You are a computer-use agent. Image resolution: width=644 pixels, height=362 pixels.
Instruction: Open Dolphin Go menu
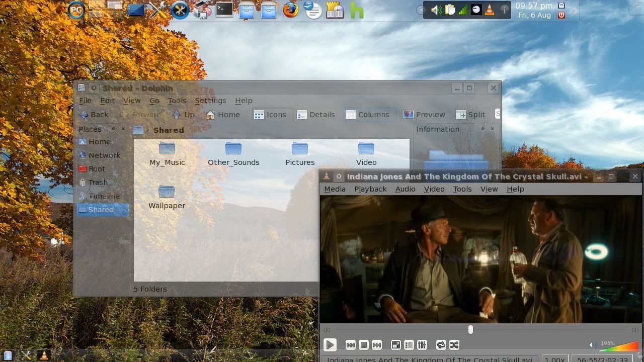(x=154, y=101)
